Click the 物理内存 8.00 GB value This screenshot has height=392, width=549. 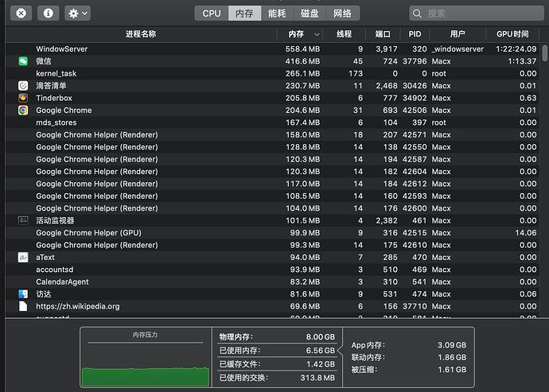pyautogui.click(x=321, y=336)
